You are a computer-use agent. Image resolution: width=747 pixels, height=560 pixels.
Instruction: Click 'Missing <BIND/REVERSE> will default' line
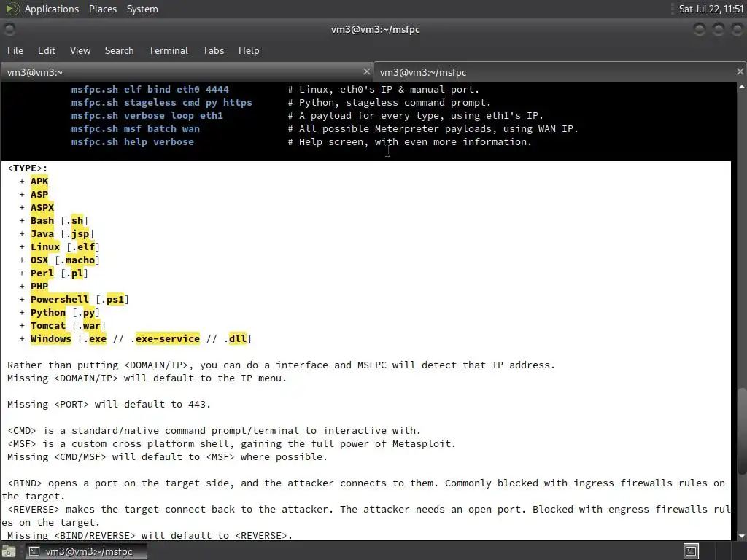[150, 535]
